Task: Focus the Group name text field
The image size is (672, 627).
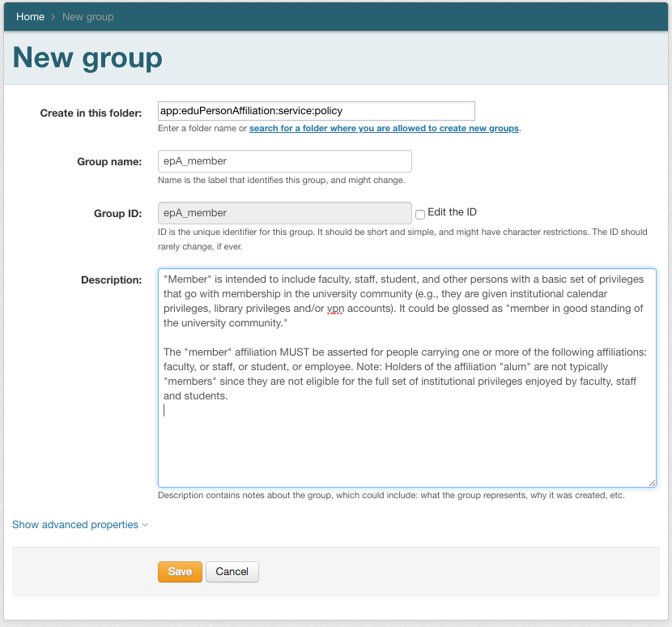Action: pos(284,161)
